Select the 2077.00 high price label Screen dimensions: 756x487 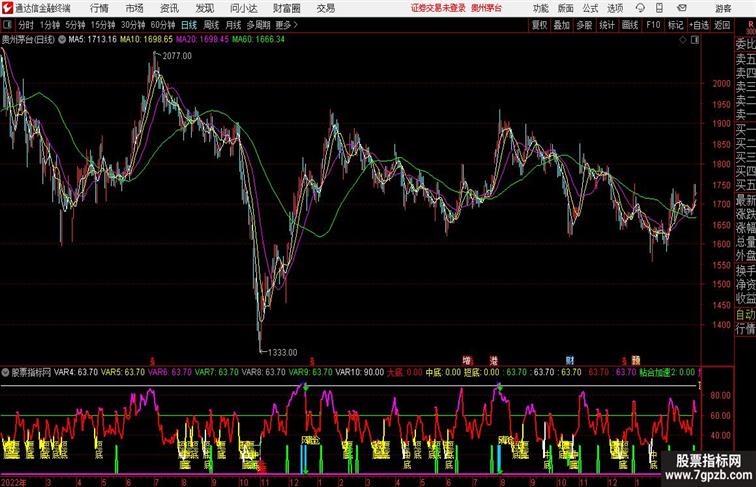tap(177, 56)
